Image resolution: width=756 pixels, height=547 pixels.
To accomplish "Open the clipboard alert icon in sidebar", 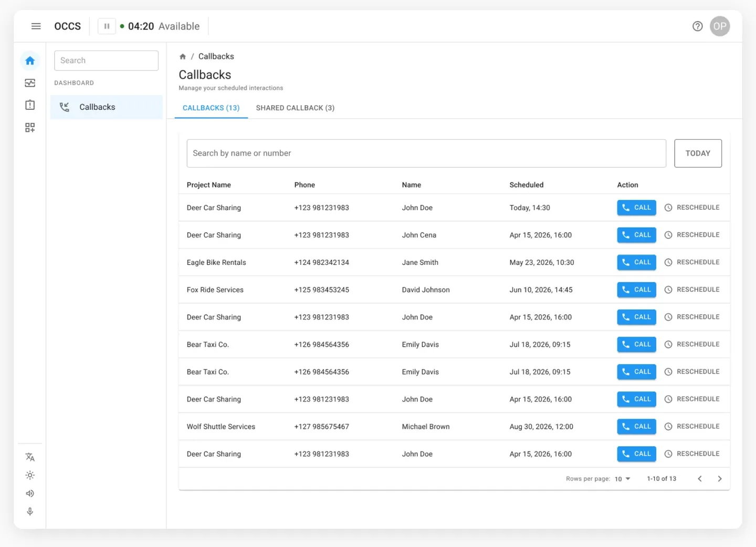I will (x=30, y=105).
